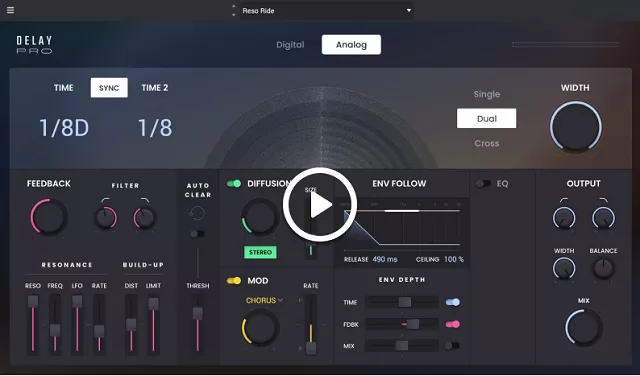The height and width of the screenshot is (376, 640).
Task: Open the hamburger menu icon
Action: 11,10
